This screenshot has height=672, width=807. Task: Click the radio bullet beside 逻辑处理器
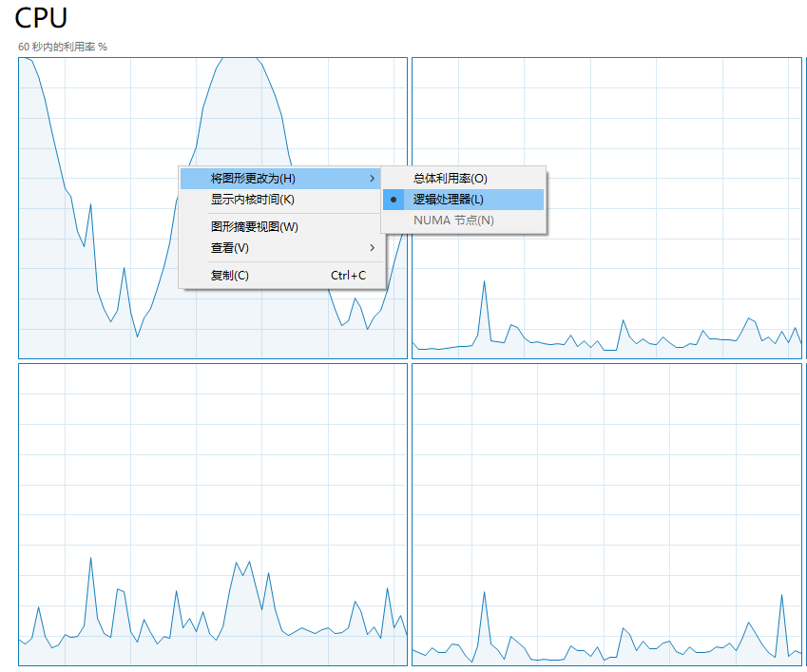pos(393,199)
